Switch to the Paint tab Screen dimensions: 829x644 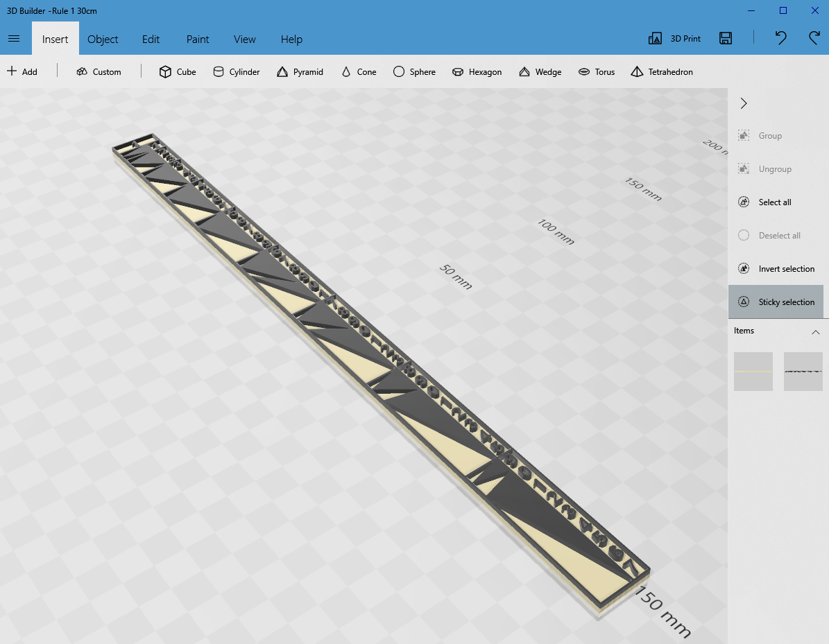pyautogui.click(x=197, y=40)
